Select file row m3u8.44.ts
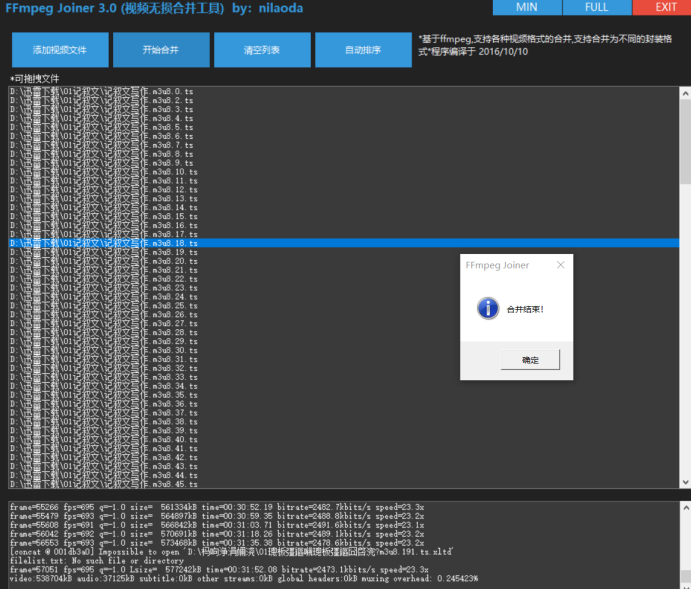692x590 pixels. click(x=344, y=475)
